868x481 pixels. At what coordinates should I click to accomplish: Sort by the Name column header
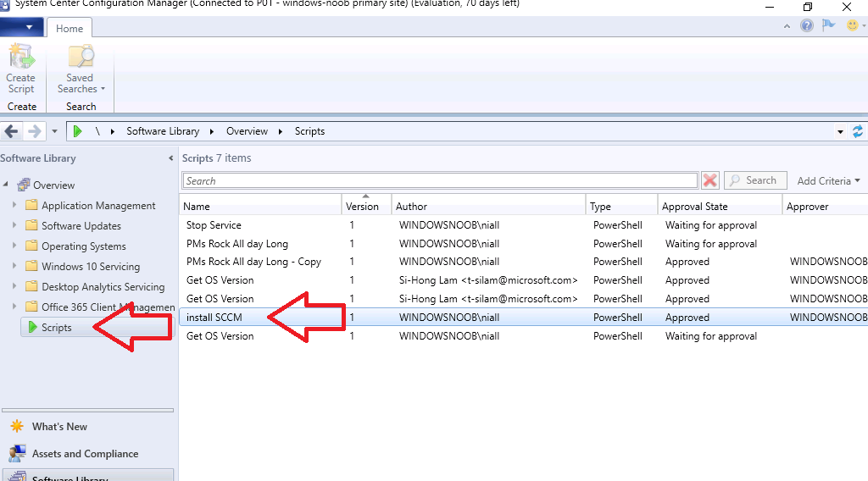tap(260, 207)
